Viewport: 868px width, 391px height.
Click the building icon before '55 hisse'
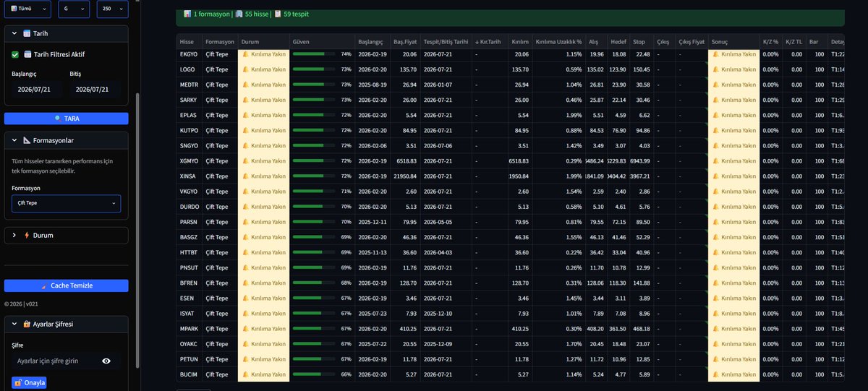coord(239,14)
